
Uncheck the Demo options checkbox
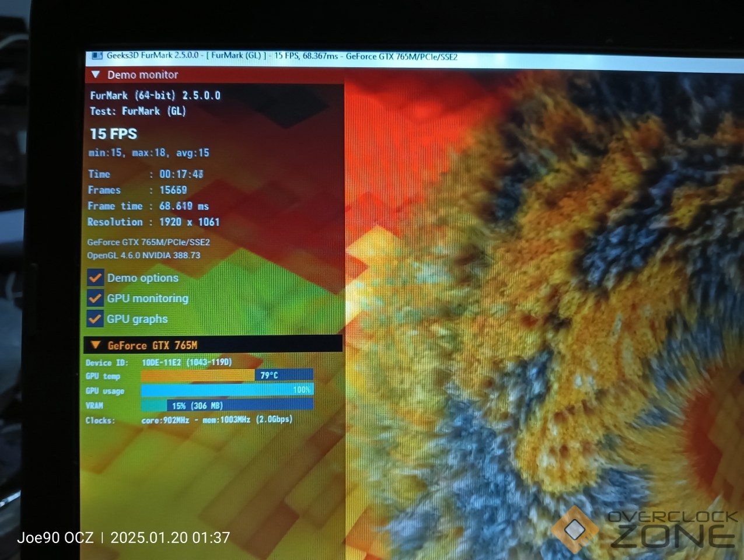95,278
